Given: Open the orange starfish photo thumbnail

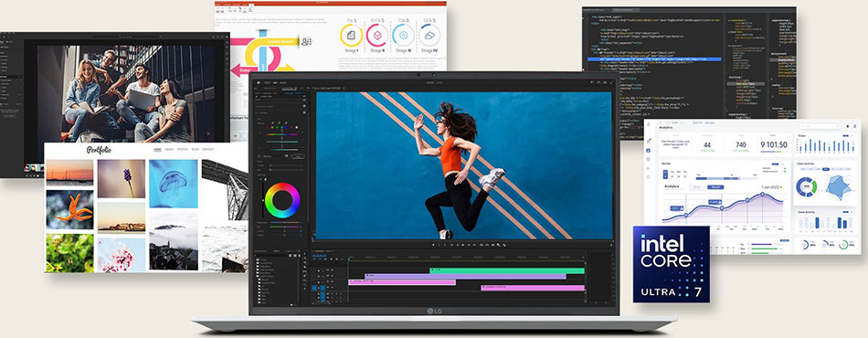Looking at the screenshot, I should pos(69,210).
